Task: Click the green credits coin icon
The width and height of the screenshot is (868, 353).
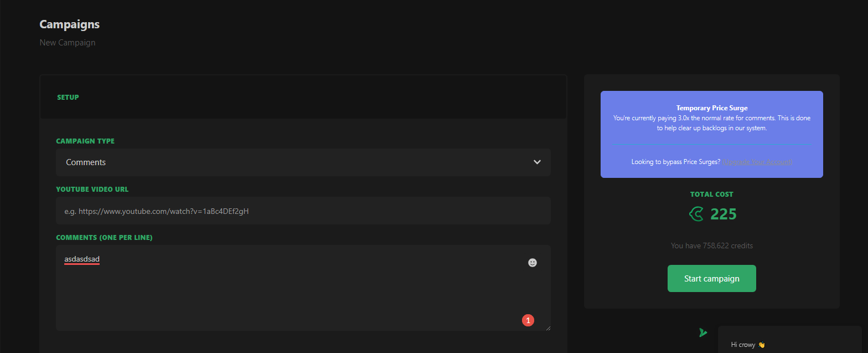Action: pyautogui.click(x=696, y=214)
